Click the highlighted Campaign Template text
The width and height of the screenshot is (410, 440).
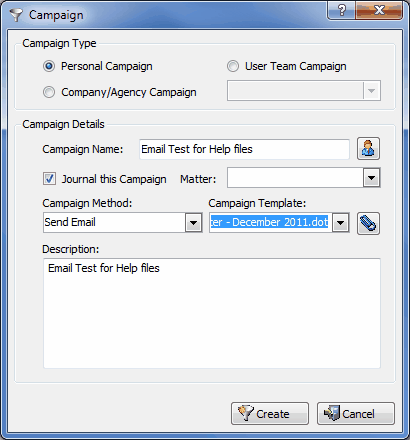pyautogui.click(x=269, y=222)
